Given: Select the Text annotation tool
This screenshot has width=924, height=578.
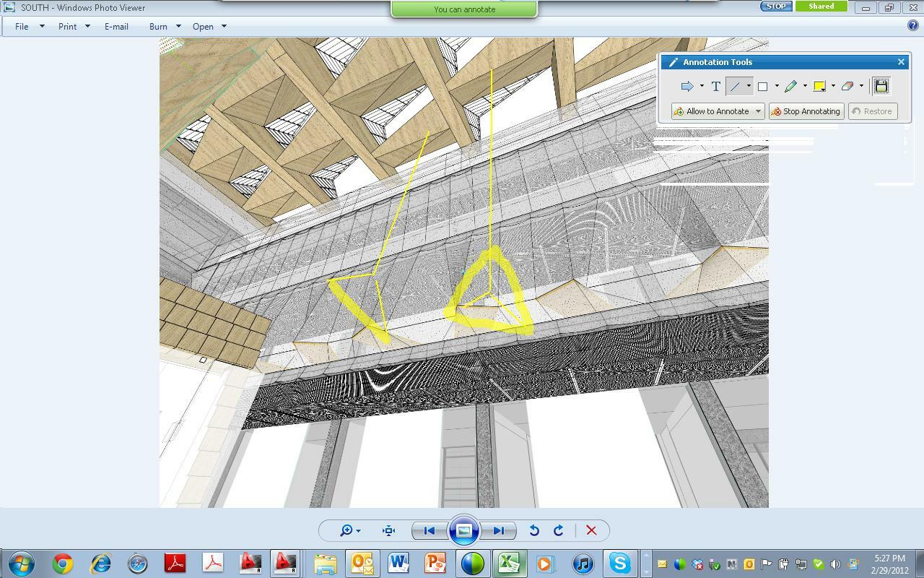Looking at the screenshot, I should point(715,87).
